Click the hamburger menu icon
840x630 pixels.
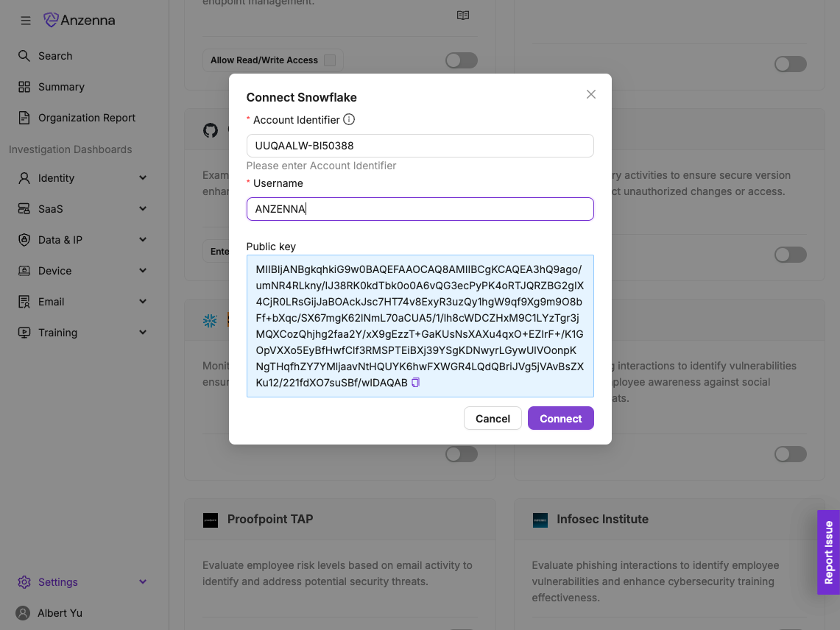[x=26, y=21]
